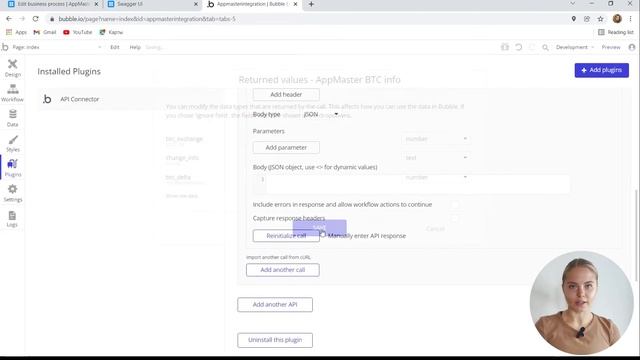Image resolution: width=640 pixels, height=360 pixels.
Task: Toggle Include errors in response checkbox
Action: 455,204
